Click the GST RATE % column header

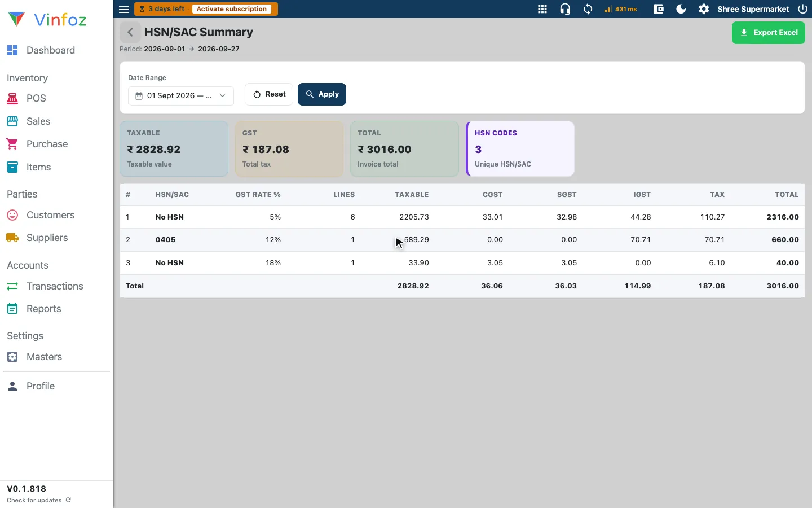(258, 195)
